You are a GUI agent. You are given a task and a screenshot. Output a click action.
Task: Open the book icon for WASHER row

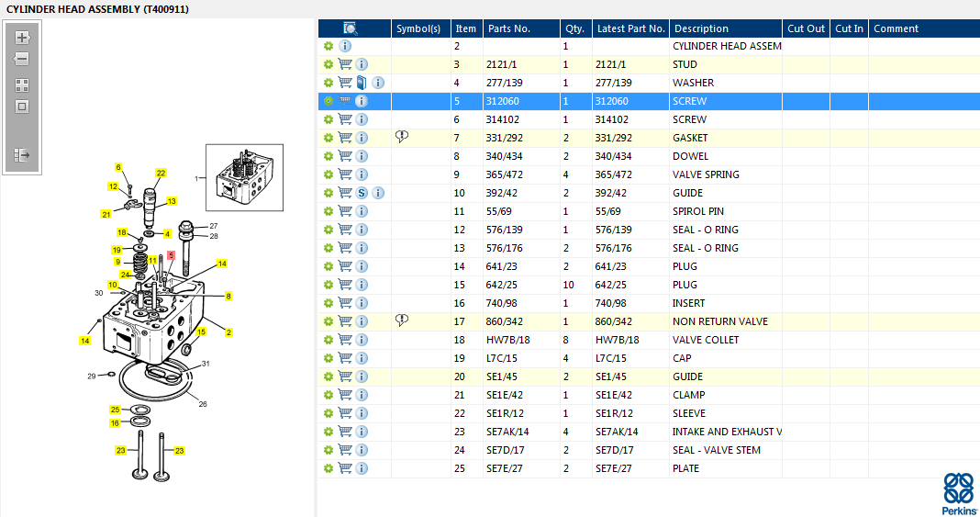tap(361, 83)
